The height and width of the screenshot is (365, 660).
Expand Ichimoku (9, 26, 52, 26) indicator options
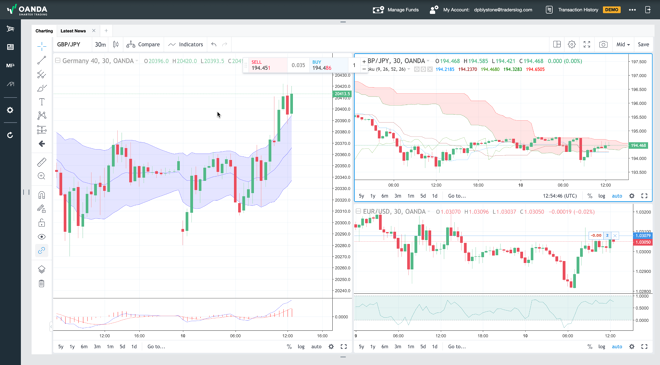(x=408, y=69)
